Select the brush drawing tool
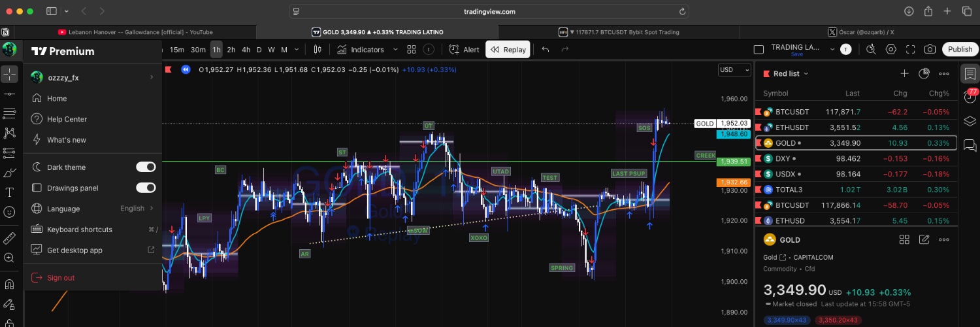Image resolution: width=980 pixels, height=327 pixels. pyautogui.click(x=9, y=173)
